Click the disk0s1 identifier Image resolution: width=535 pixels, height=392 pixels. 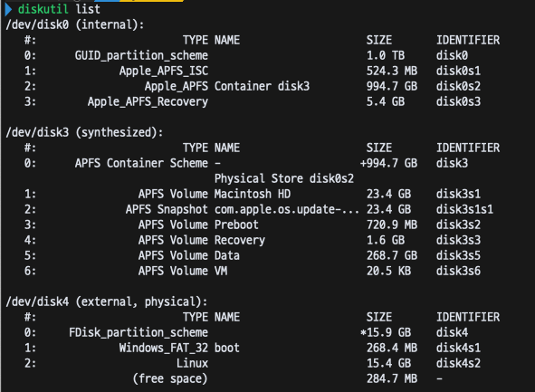458,71
